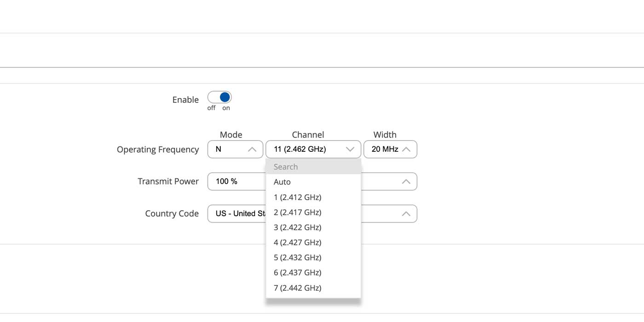This screenshot has height=322, width=644.
Task: Toggle the Enable switch off
Action: 219,97
